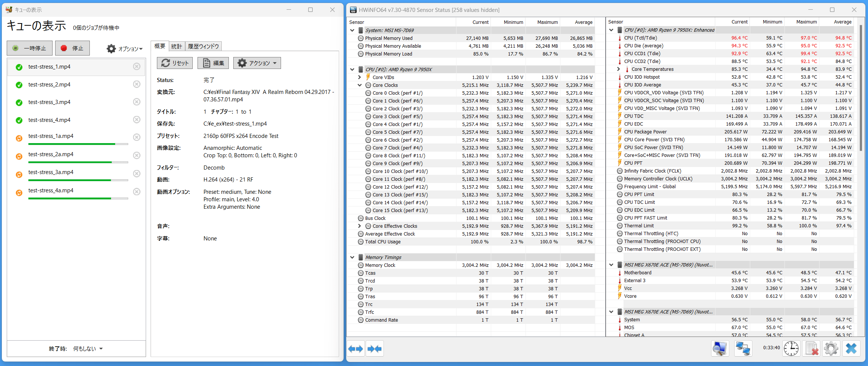Collapse the Memory Timings group
Image resolution: width=868 pixels, height=366 pixels.
click(352, 257)
